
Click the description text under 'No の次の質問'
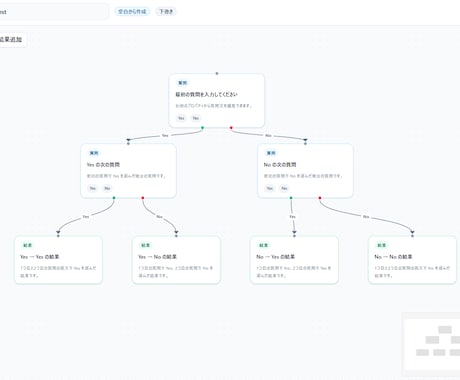[x=303, y=176]
